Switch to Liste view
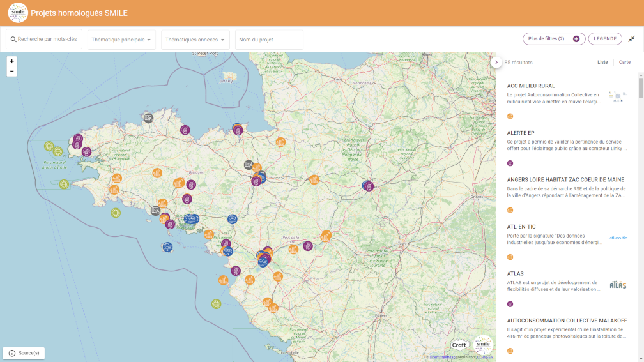 click(x=602, y=62)
